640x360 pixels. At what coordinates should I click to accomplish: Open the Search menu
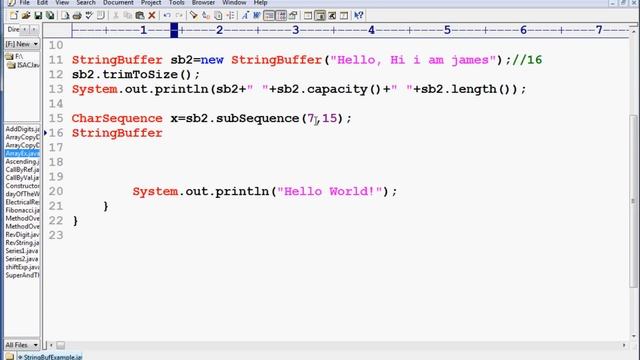point(86,3)
